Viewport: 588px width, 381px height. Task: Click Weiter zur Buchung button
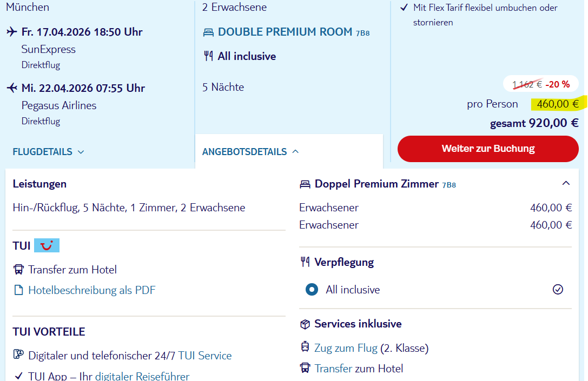[488, 149]
